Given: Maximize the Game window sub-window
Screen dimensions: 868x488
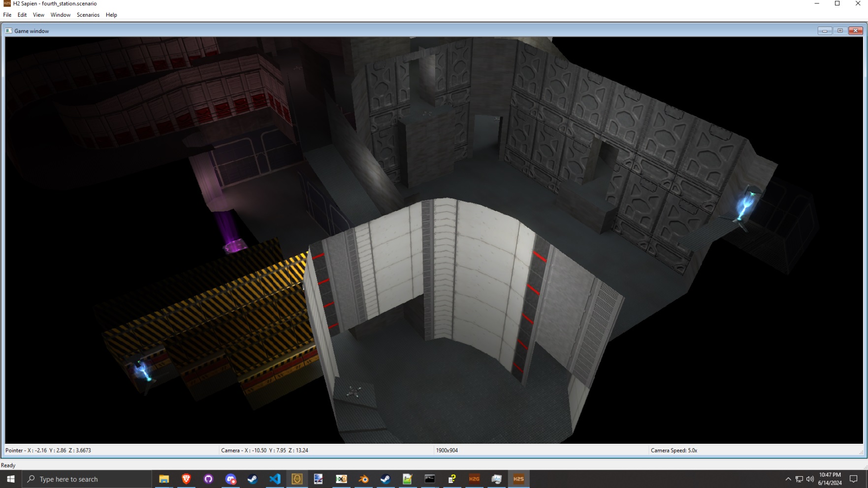Looking at the screenshot, I should coord(840,31).
